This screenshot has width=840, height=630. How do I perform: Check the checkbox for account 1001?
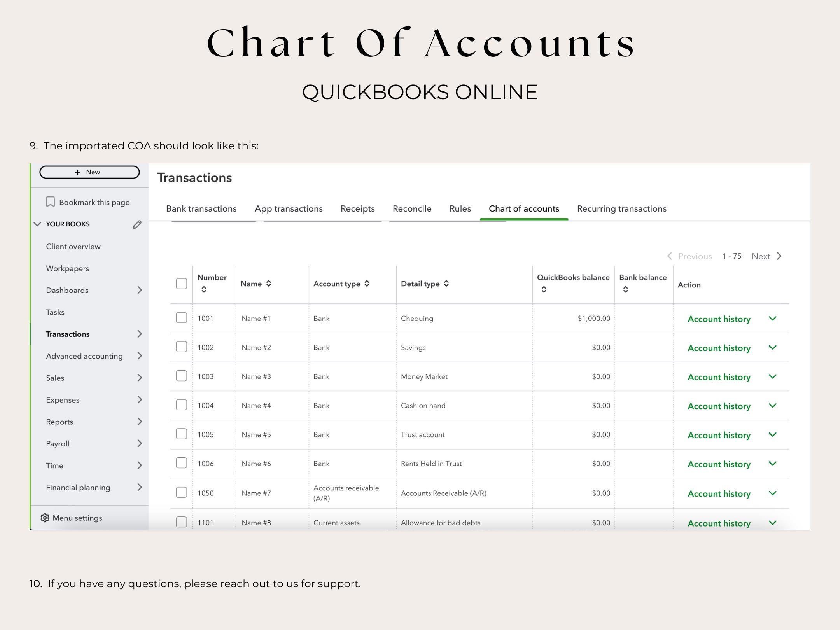point(181,318)
